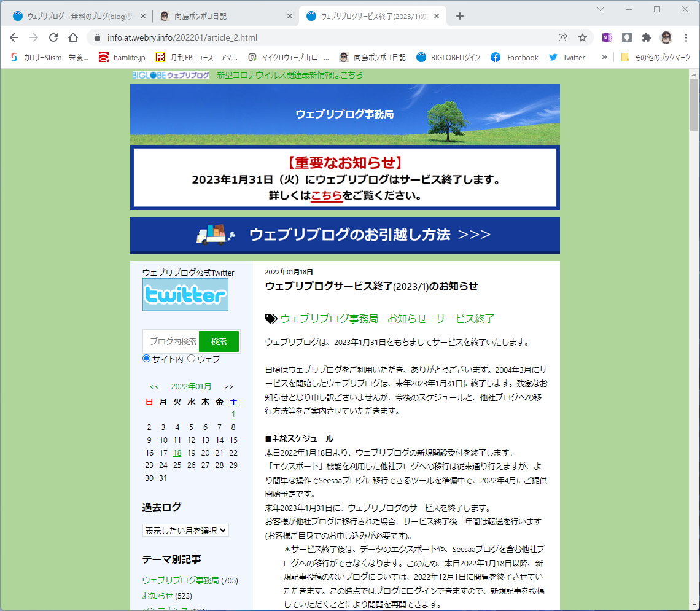This screenshot has width=700, height=611.
Task: Click the browser forward arrow
Action: [x=34, y=37]
